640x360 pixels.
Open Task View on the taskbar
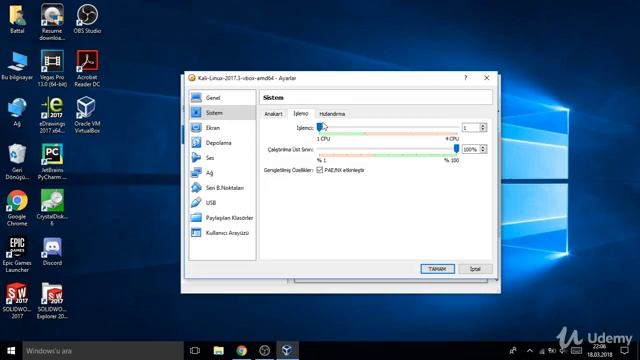[195, 351]
